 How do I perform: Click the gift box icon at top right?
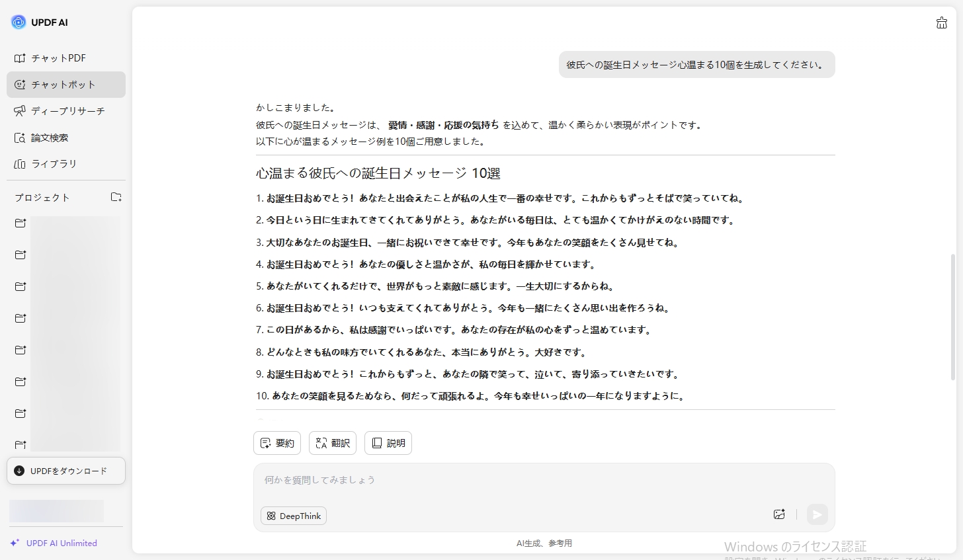(x=942, y=23)
